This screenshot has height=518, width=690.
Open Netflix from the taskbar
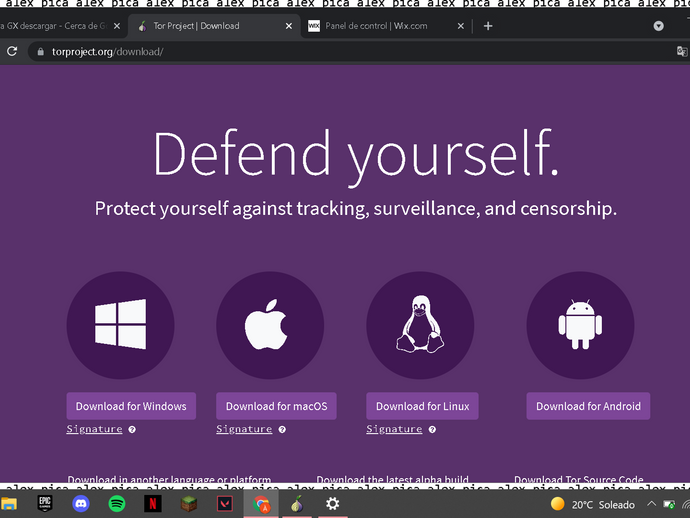(x=153, y=504)
